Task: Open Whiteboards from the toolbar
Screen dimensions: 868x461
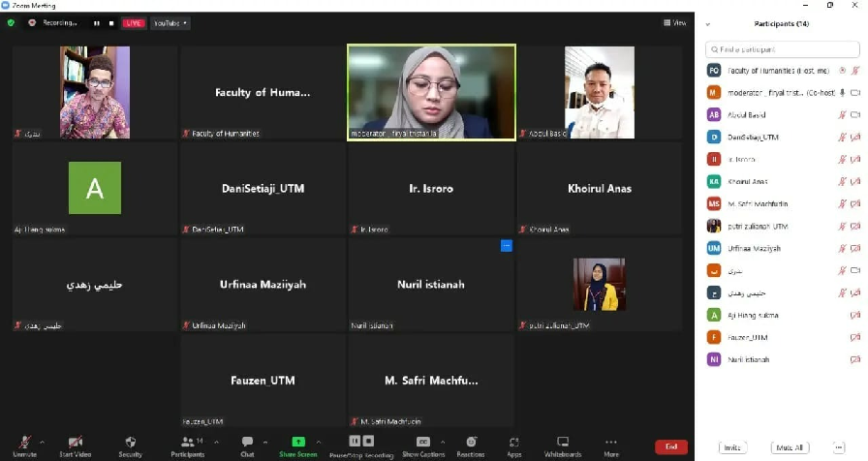Action: (563, 445)
